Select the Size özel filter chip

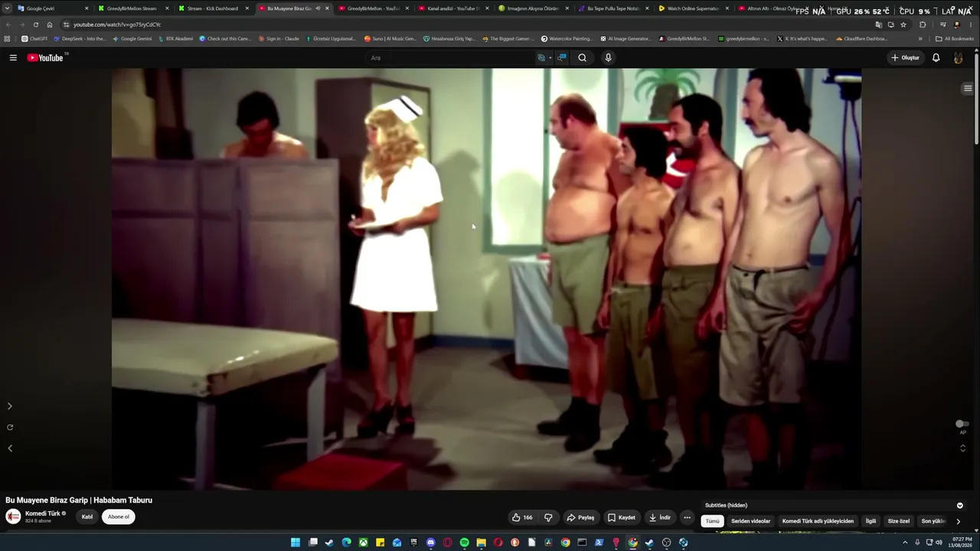(x=899, y=521)
